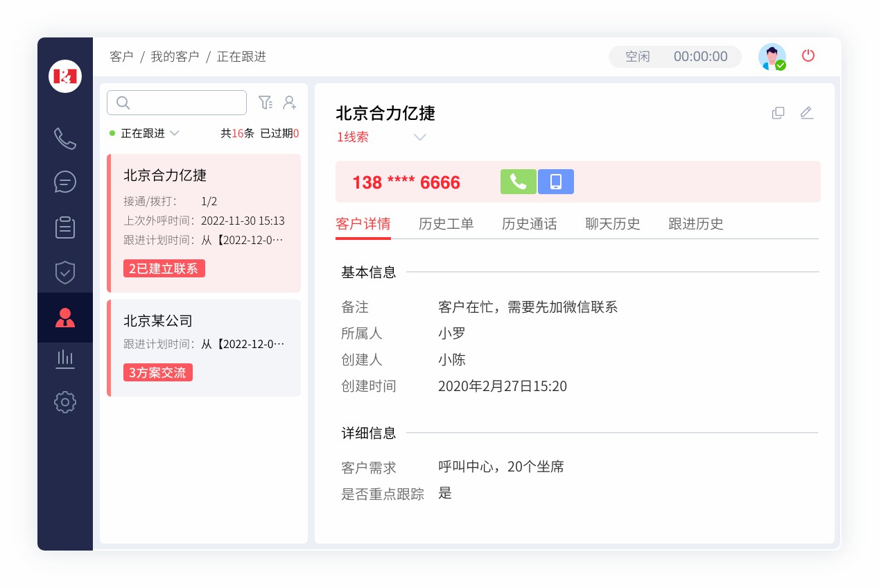Open the settings gear icon in the sidebar
This screenshot has width=879, height=588.
pyautogui.click(x=64, y=402)
